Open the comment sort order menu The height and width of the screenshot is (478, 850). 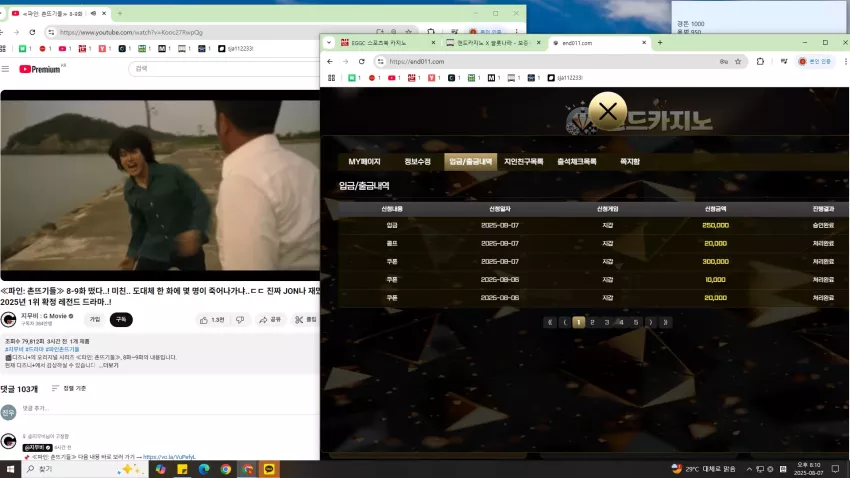[69, 389]
